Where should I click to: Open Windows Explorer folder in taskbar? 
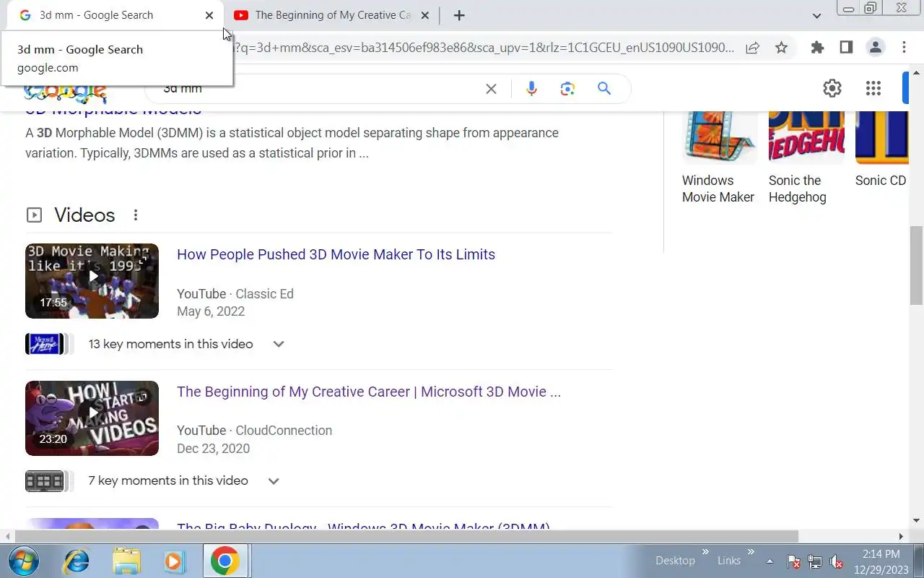[126, 561]
